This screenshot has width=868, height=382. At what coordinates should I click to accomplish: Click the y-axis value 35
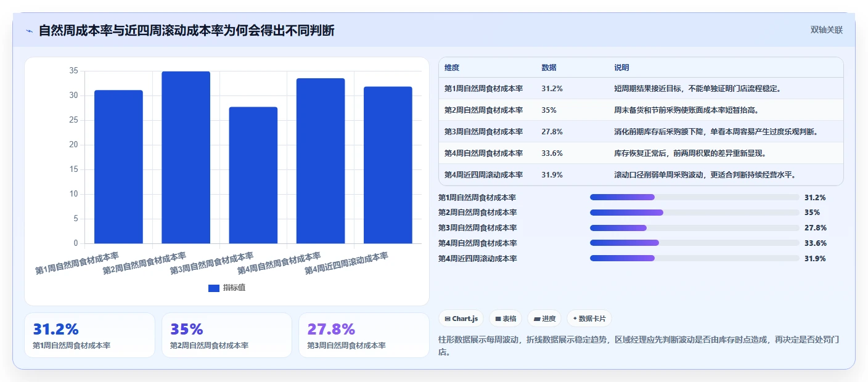tap(73, 71)
